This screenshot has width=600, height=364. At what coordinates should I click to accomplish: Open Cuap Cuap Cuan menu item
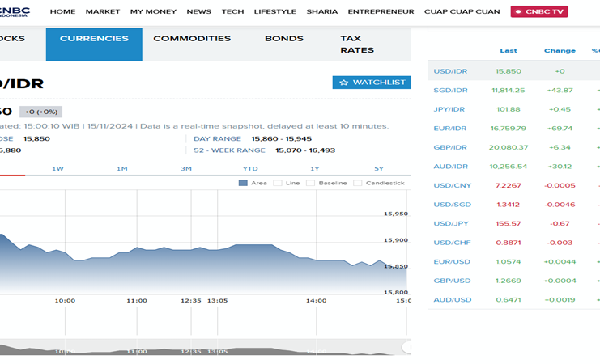[464, 12]
